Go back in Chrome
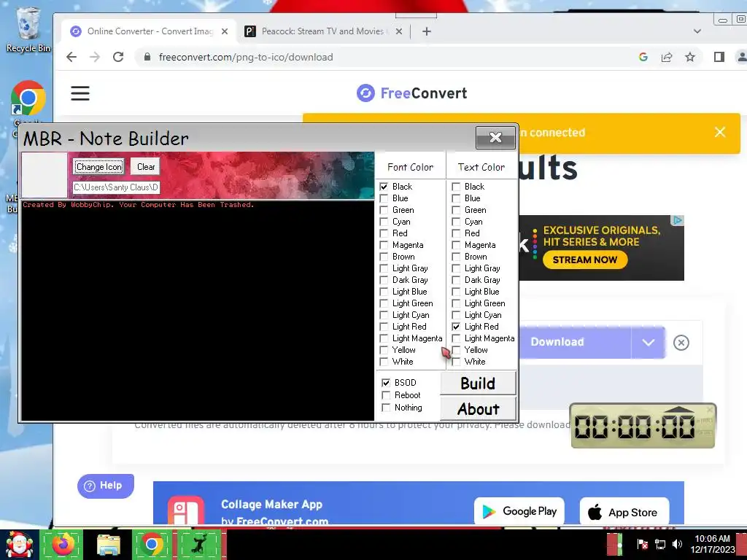 (x=71, y=57)
